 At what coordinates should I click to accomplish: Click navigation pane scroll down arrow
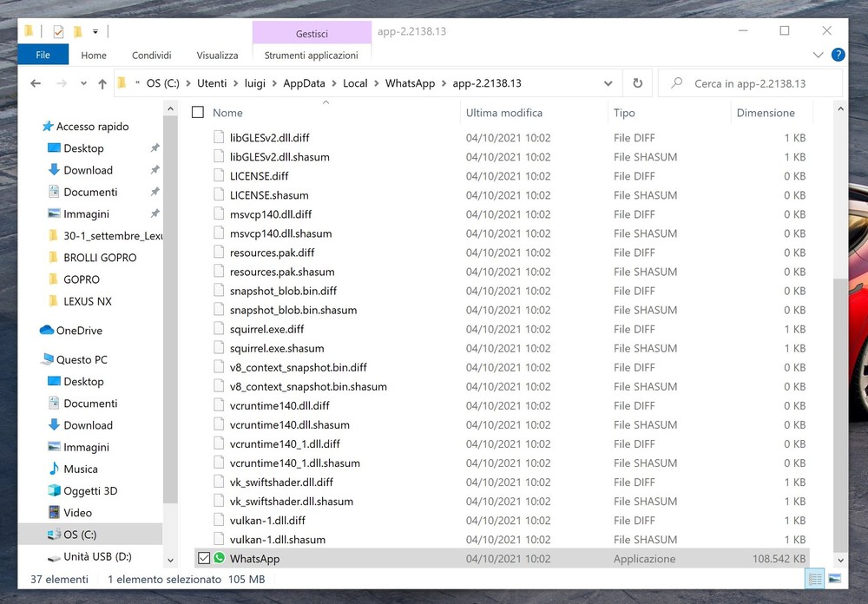(170, 560)
